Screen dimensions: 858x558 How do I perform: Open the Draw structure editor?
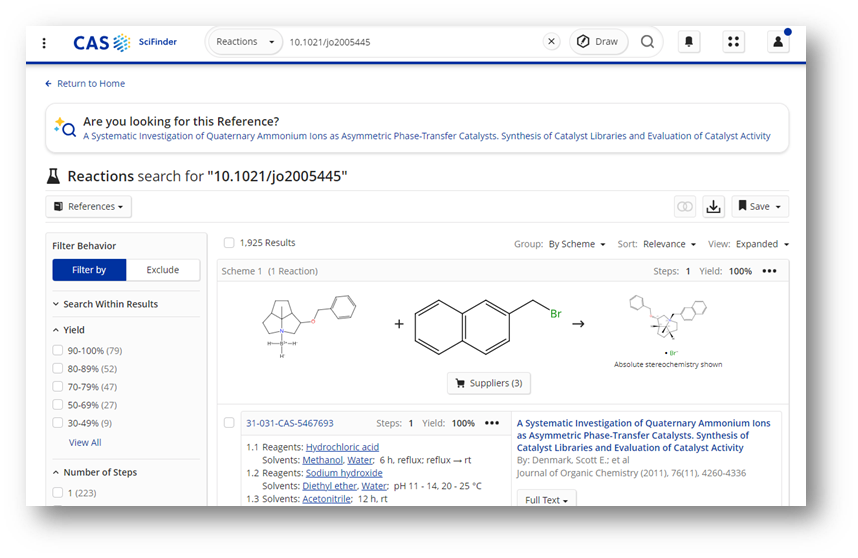[x=598, y=42]
